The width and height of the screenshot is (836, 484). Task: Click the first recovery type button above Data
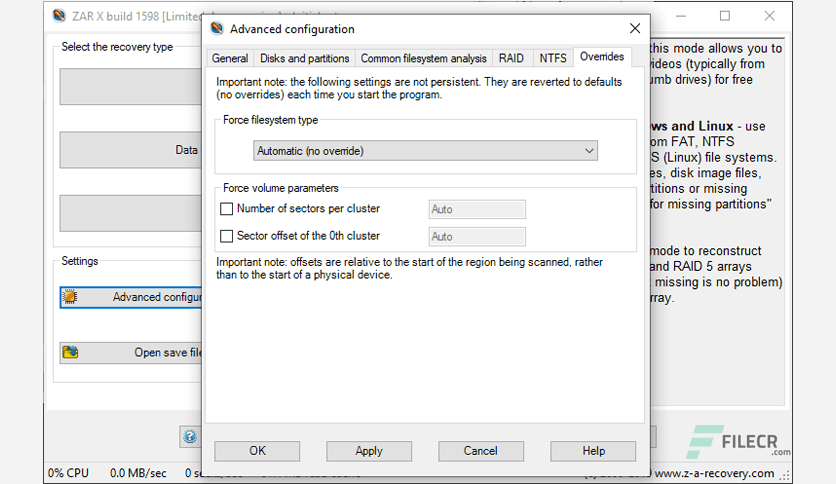pos(131,86)
